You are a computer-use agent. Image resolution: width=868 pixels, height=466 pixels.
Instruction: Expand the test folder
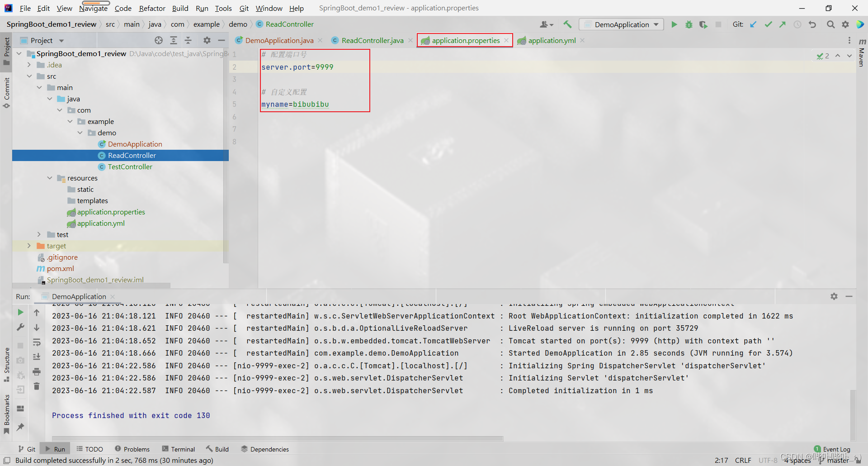(39, 234)
